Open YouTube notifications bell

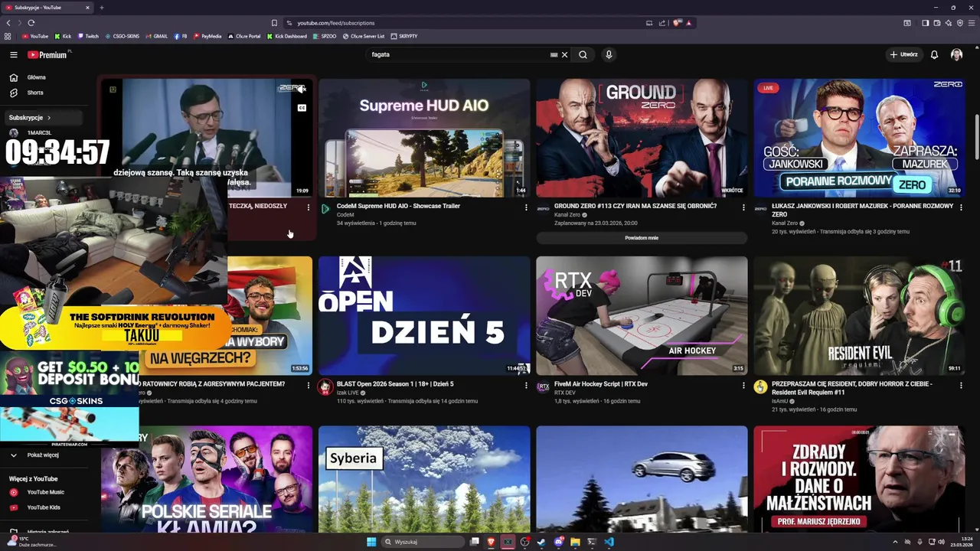[x=934, y=54]
